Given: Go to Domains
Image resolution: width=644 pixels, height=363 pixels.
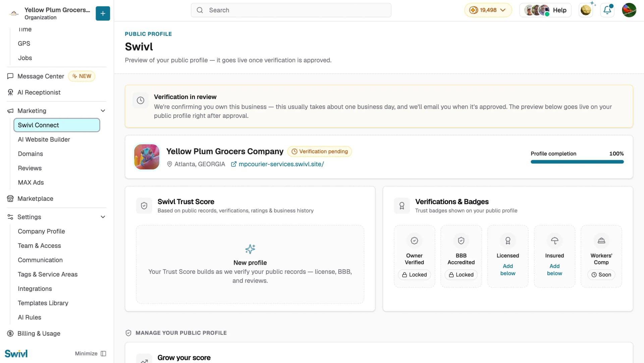Looking at the screenshot, I should pos(31,154).
